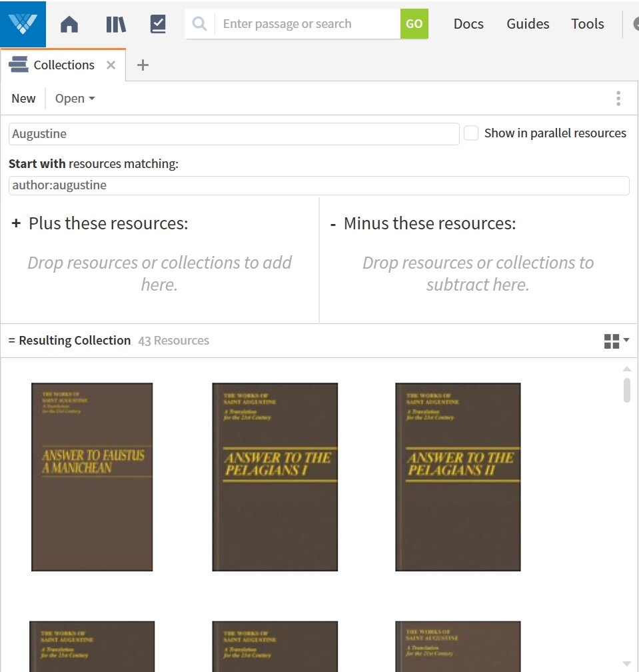
Task: Click the search magnifier icon
Action: pyautogui.click(x=199, y=24)
